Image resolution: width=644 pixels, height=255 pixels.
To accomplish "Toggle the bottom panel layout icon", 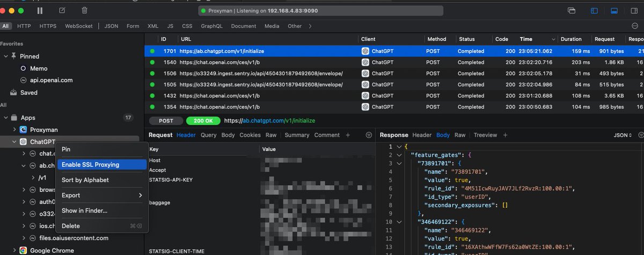I will point(614,10).
